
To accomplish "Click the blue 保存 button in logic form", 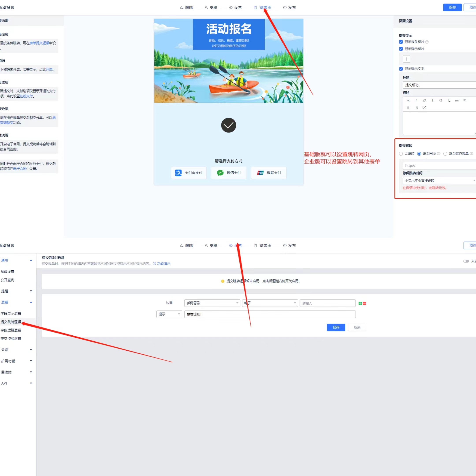I will click(x=336, y=327).
